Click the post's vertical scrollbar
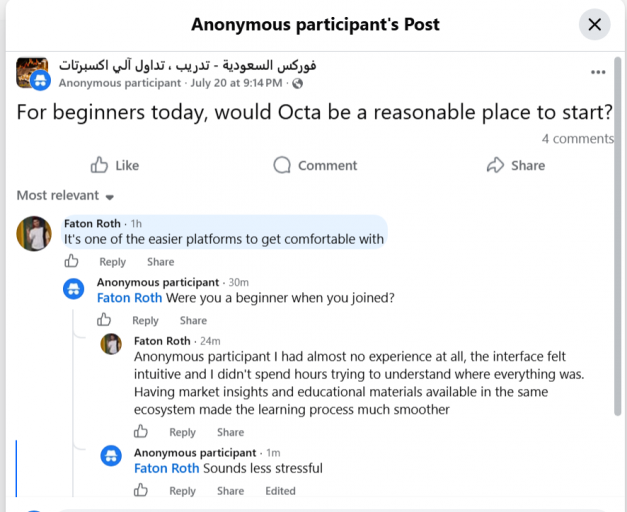Viewport: 627px width, 512px height. [618, 236]
